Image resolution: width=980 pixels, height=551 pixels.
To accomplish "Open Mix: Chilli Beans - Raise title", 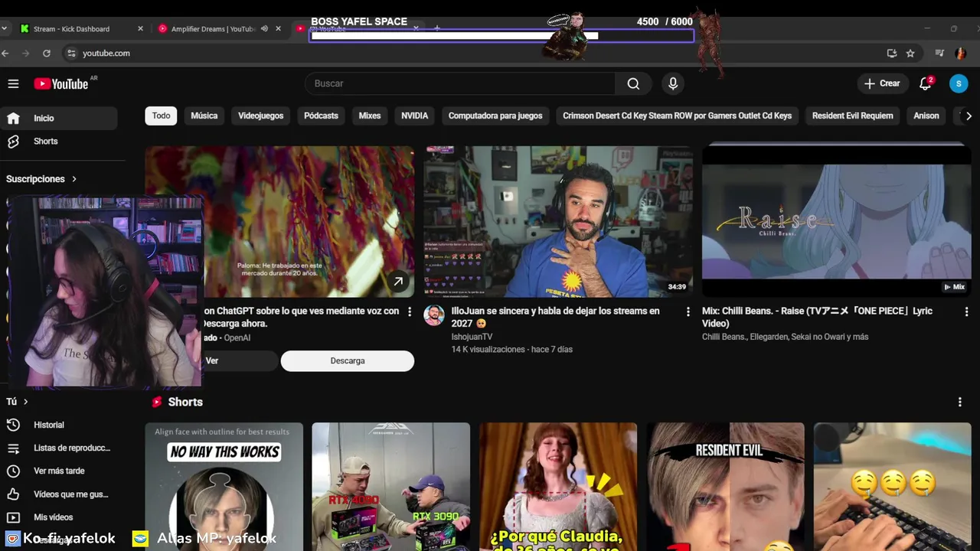I will tap(818, 317).
